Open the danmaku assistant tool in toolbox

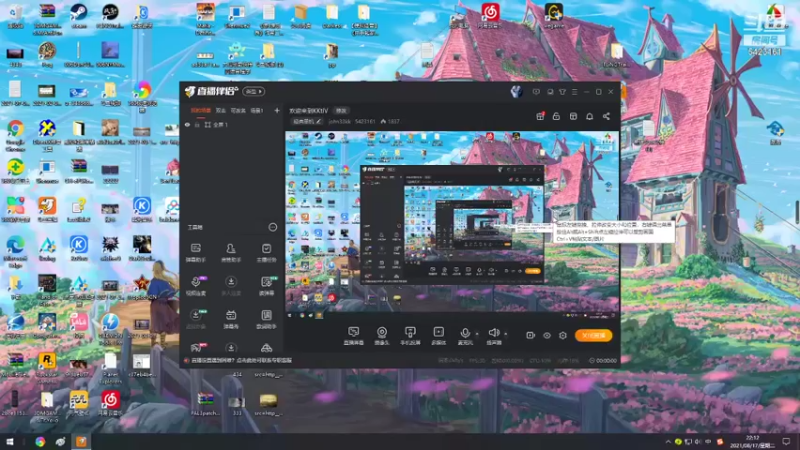[195, 253]
